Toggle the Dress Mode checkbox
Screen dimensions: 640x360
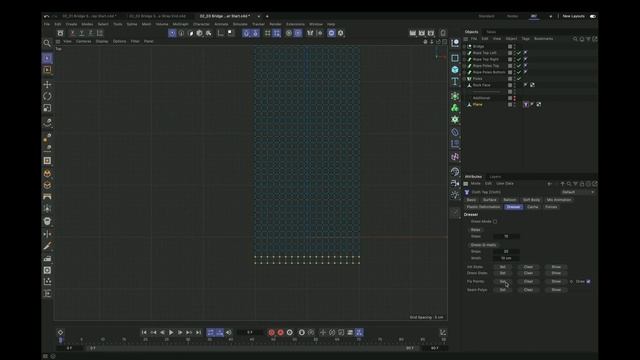(495, 222)
